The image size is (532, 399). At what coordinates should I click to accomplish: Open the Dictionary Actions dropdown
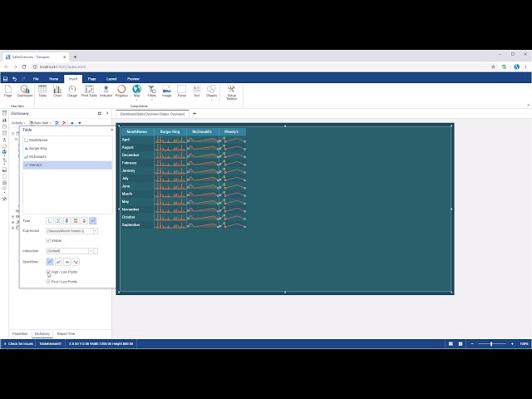pos(18,123)
